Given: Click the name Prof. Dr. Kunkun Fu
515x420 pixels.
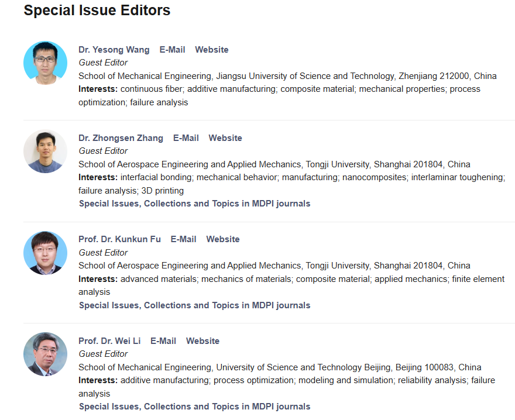Looking at the screenshot, I should tap(119, 239).
